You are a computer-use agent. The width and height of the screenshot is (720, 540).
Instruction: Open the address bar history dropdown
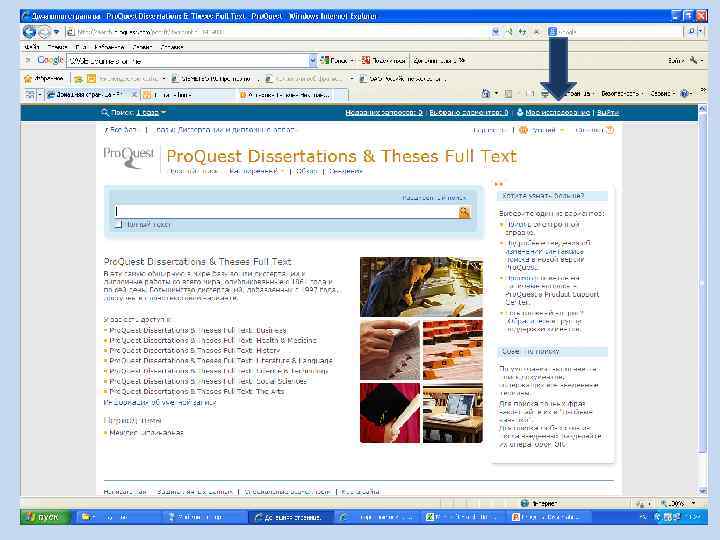(495, 32)
